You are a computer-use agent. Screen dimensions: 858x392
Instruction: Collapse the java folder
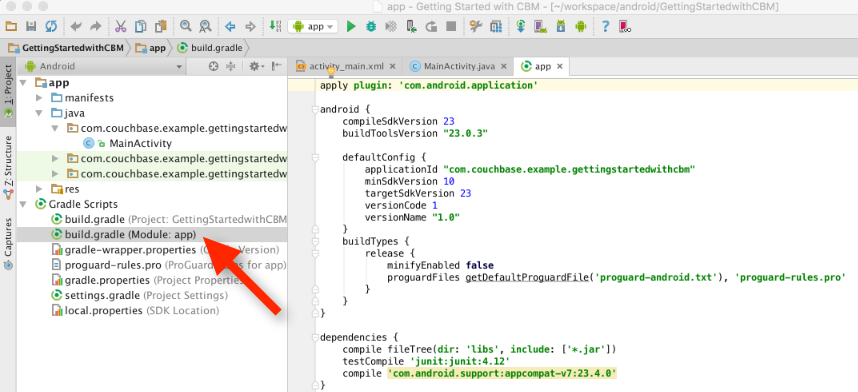point(39,113)
